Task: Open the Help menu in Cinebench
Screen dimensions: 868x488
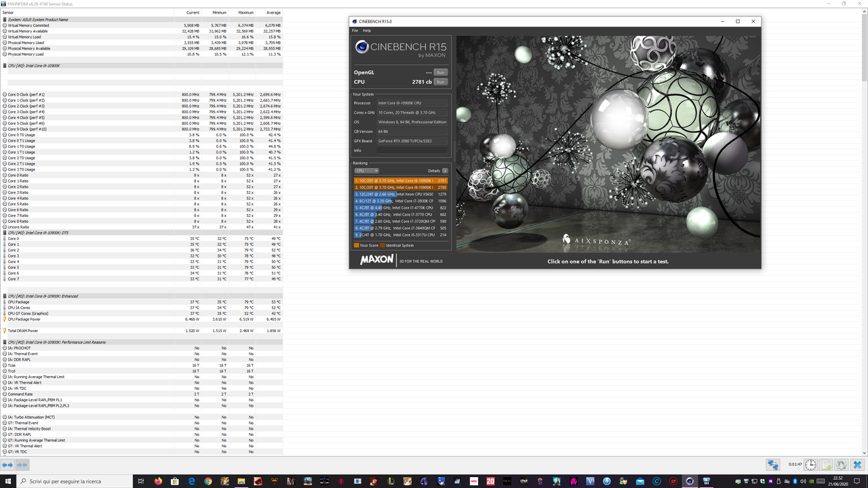Action: pyautogui.click(x=367, y=30)
